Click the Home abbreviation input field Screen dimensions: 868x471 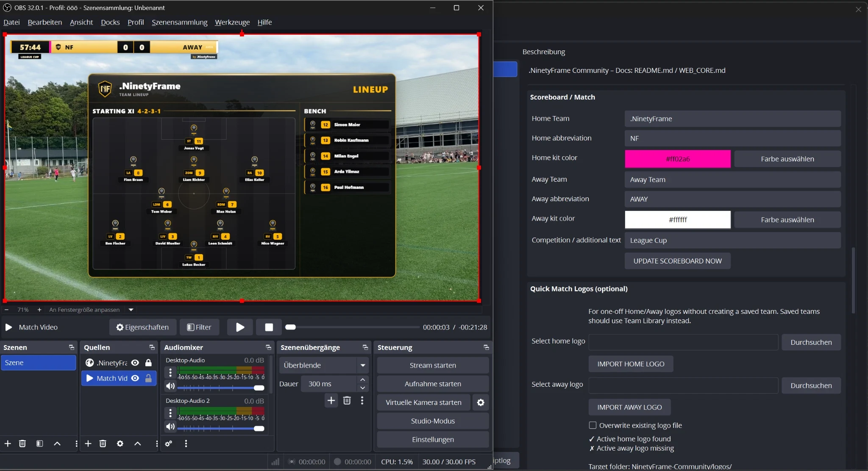click(x=732, y=138)
